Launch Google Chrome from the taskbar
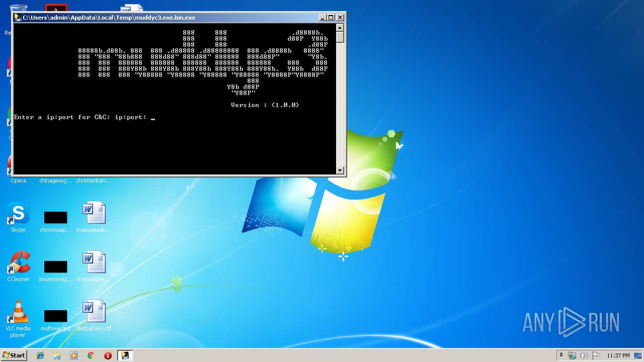 click(x=91, y=355)
